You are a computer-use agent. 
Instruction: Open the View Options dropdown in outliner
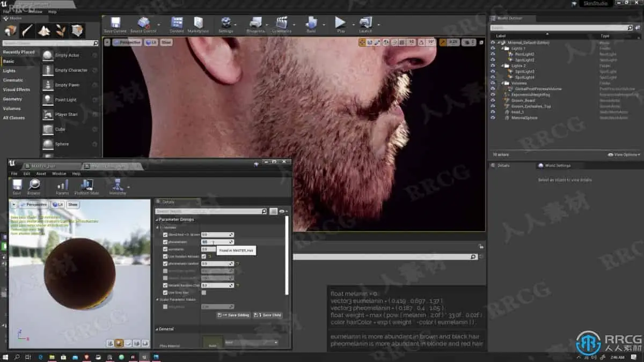(624, 154)
